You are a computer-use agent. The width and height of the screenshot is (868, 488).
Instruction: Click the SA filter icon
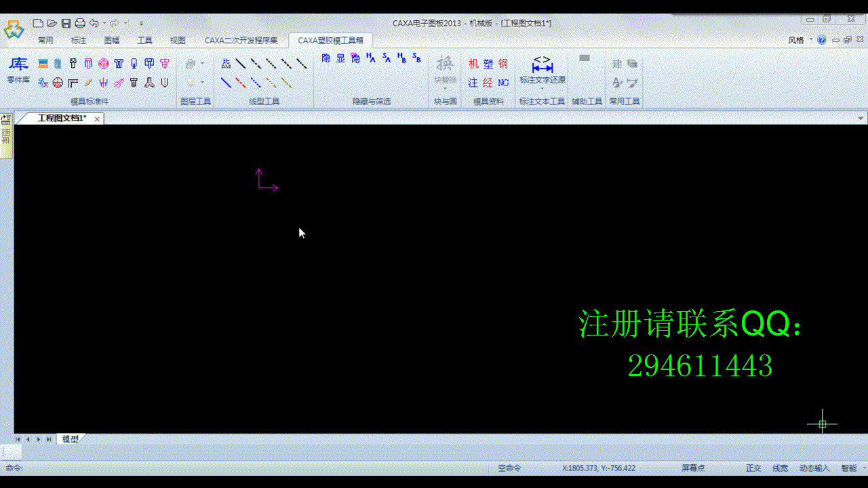[x=387, y=58]
